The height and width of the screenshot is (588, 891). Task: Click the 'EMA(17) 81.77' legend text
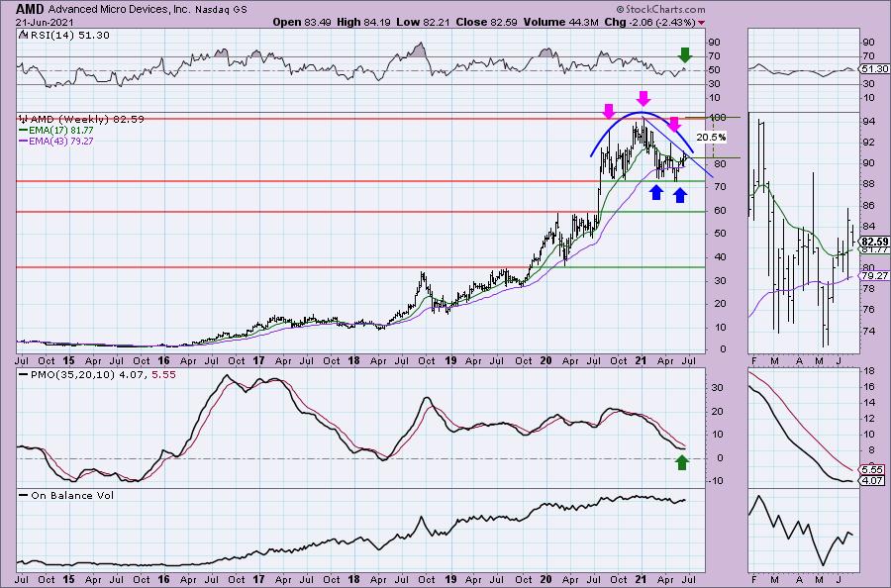click(x=61, y=130)
